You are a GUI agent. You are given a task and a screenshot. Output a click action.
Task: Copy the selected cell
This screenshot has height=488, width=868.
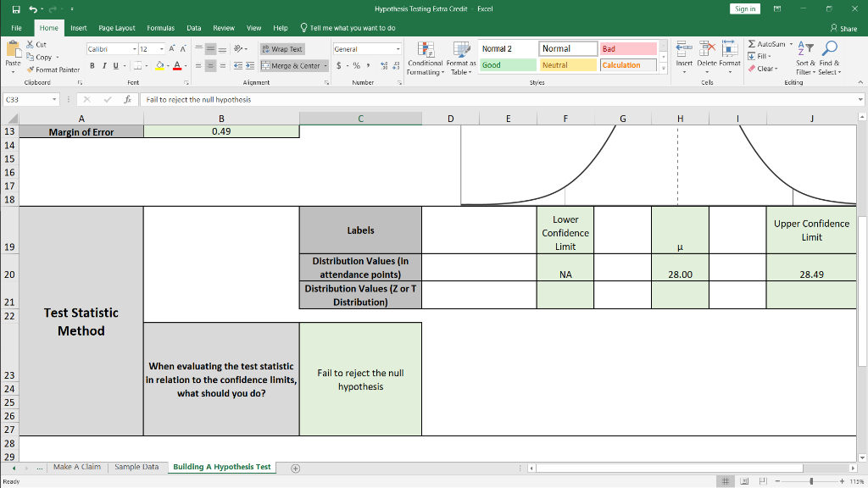39,57
